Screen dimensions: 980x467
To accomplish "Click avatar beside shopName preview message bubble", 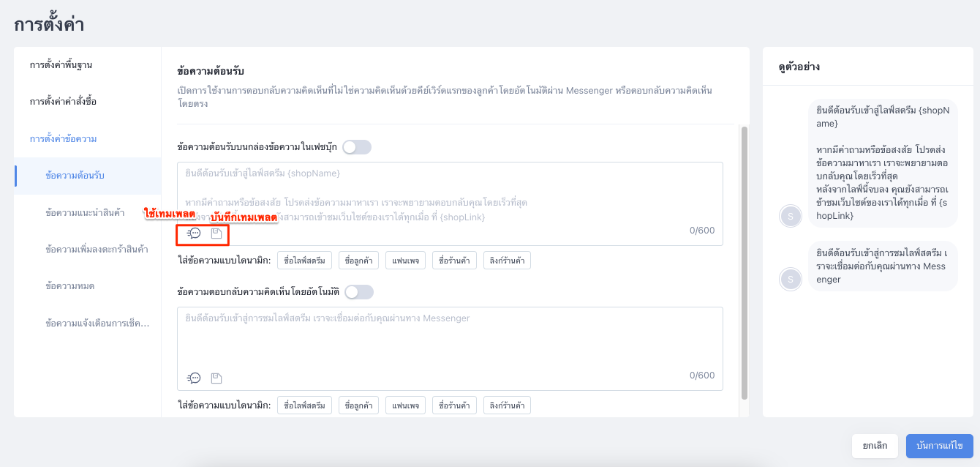I will pos(790,216).
